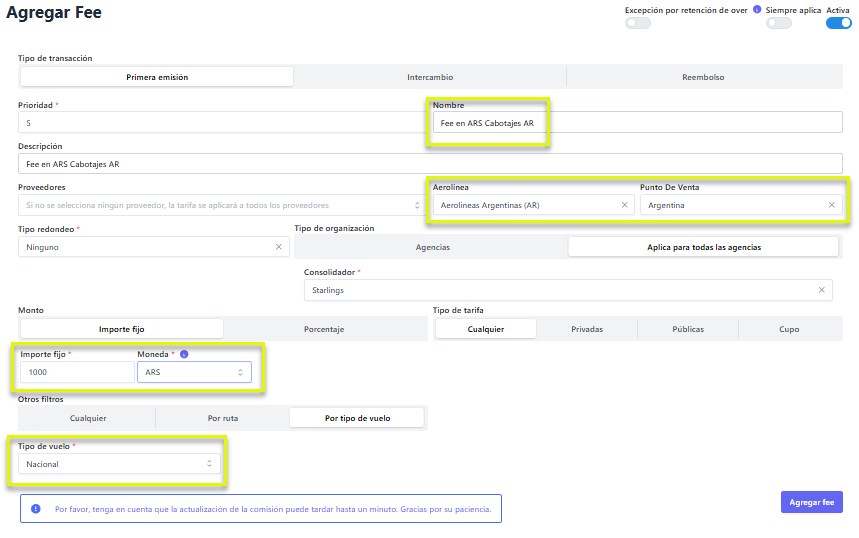The width and height of the screenshot is (859, 538).
Task: Enable the Siempre aplica toggle
Action: (x=778, y=23)
